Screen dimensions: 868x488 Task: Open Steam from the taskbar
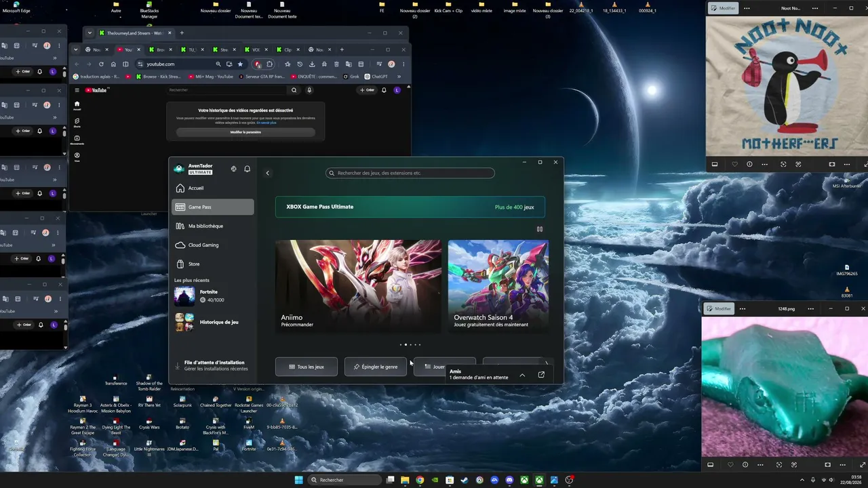click(465, 480)
